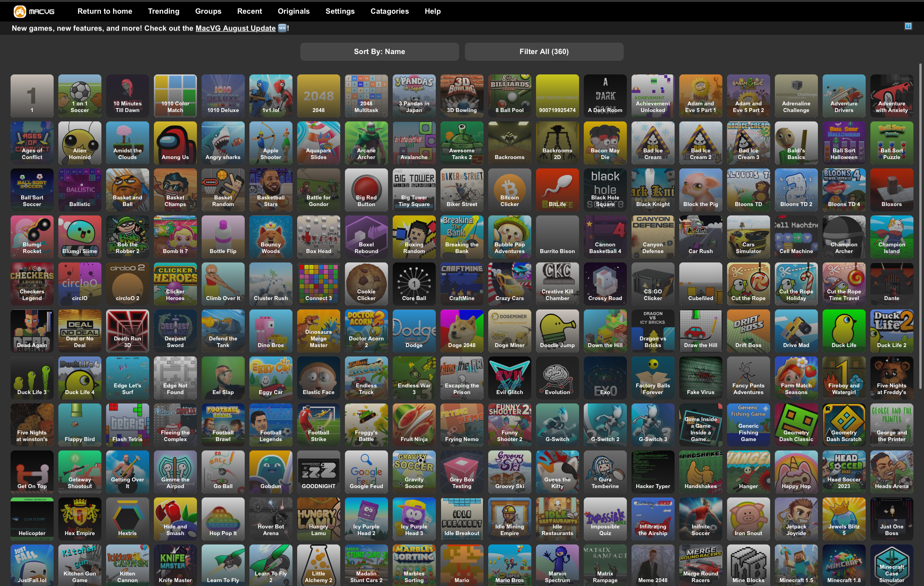Open the Five Nights at Freddy's thumbnail

(892, 378)
